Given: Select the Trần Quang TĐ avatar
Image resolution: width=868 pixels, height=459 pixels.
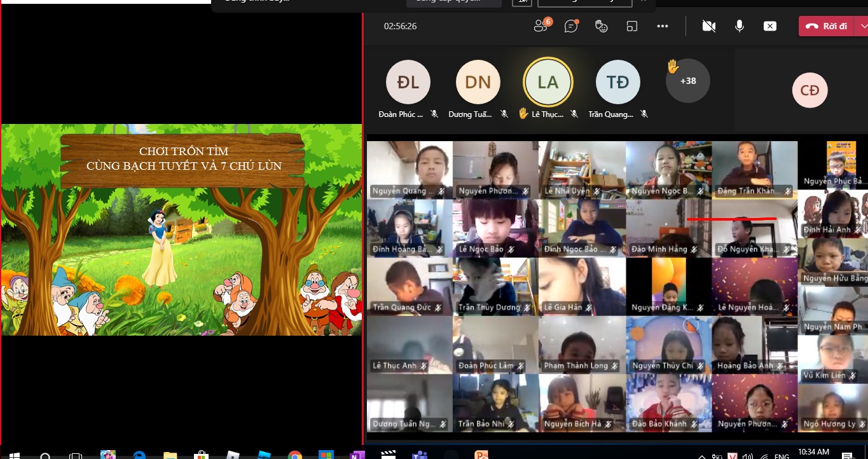Looking at the screenshot, I should [617, 83].
